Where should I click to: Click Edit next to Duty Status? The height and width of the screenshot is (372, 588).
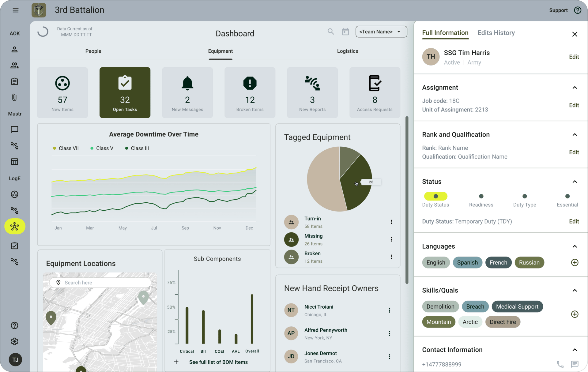tap(574, 221)
